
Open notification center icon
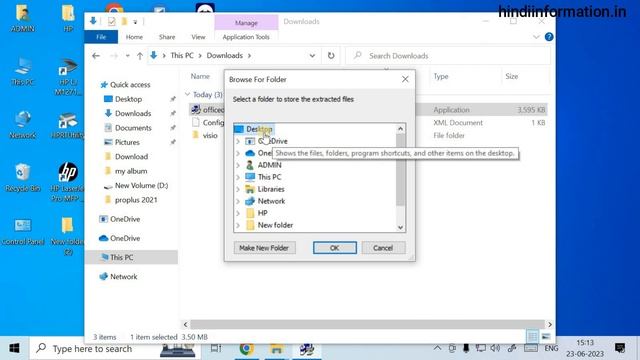tap(620, 348)
